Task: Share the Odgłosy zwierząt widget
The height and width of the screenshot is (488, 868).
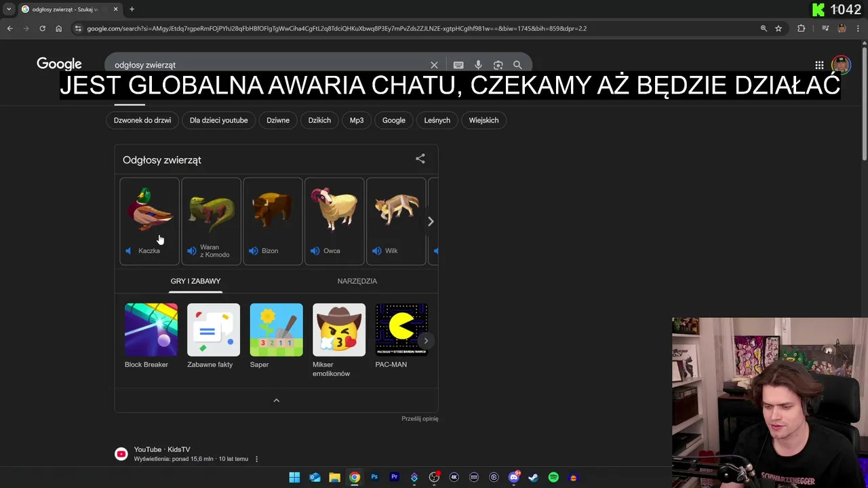Action: (420, 159)
